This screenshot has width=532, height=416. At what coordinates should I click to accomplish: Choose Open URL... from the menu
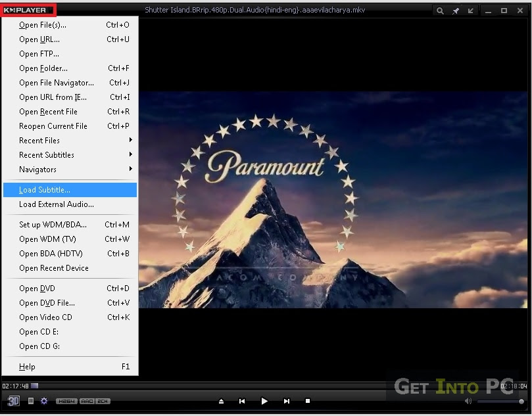[x=70, y=39]
